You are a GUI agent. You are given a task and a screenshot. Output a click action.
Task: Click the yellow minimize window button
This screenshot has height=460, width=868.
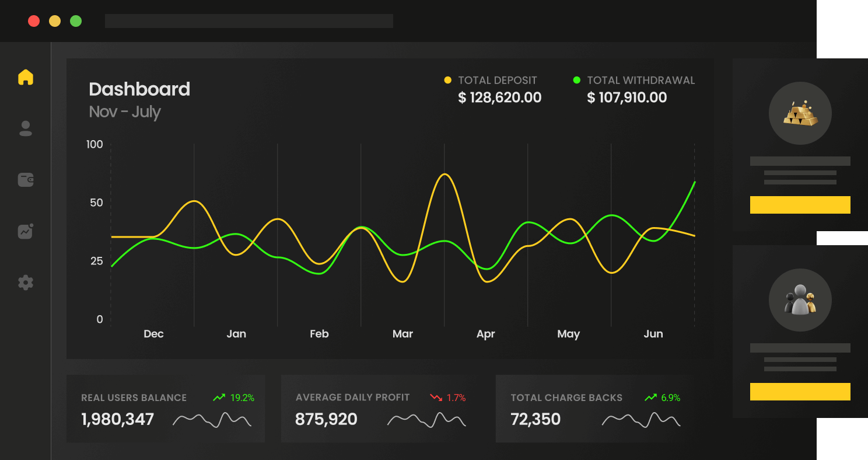click(x=55, y=21)
